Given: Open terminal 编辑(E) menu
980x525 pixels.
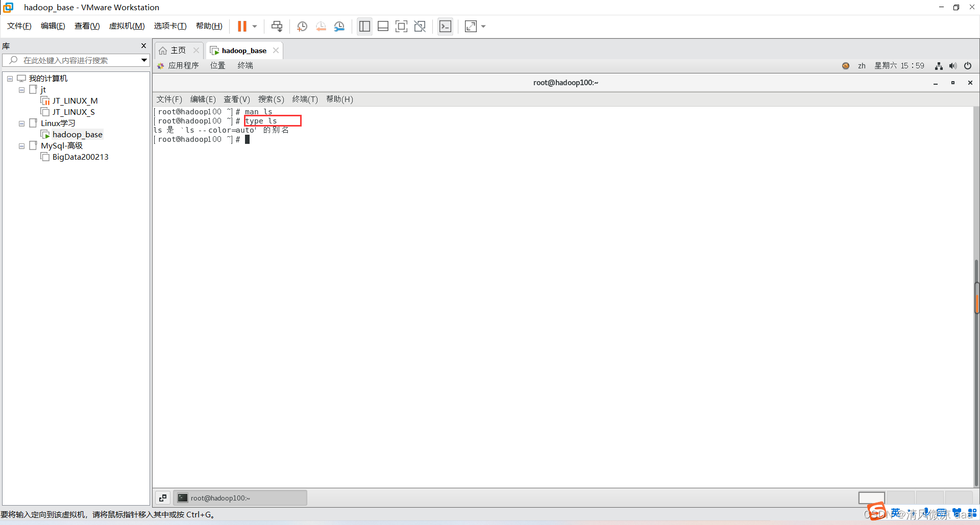Looking at the screenshot, I should coord(203,99).
